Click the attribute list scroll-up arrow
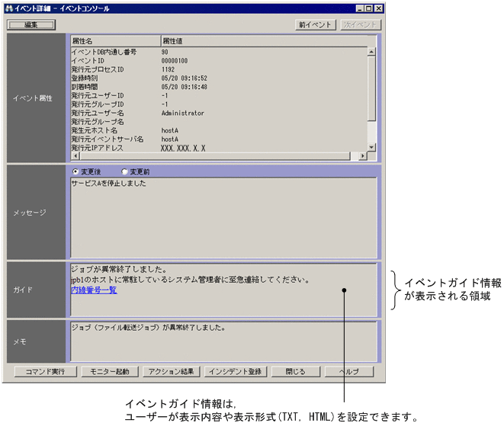Viewport: 504px width, 426px height. [x=371, y=51]
